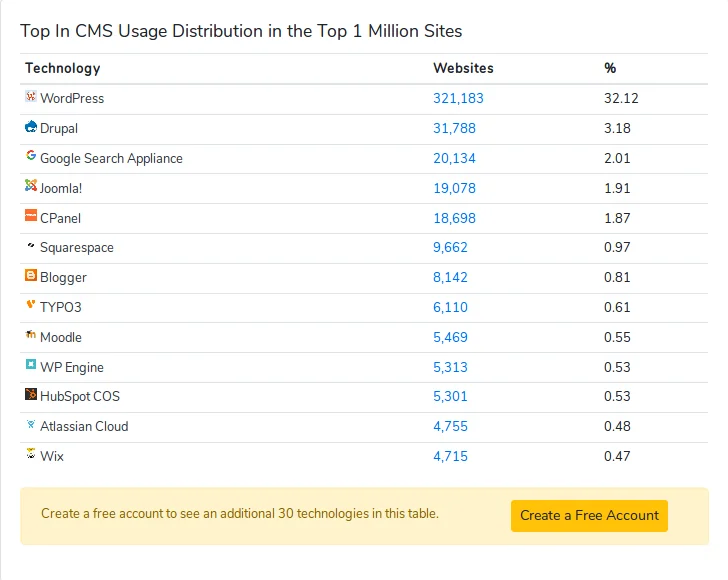Click the Blogger logo icon

click(x=31, y=276)
